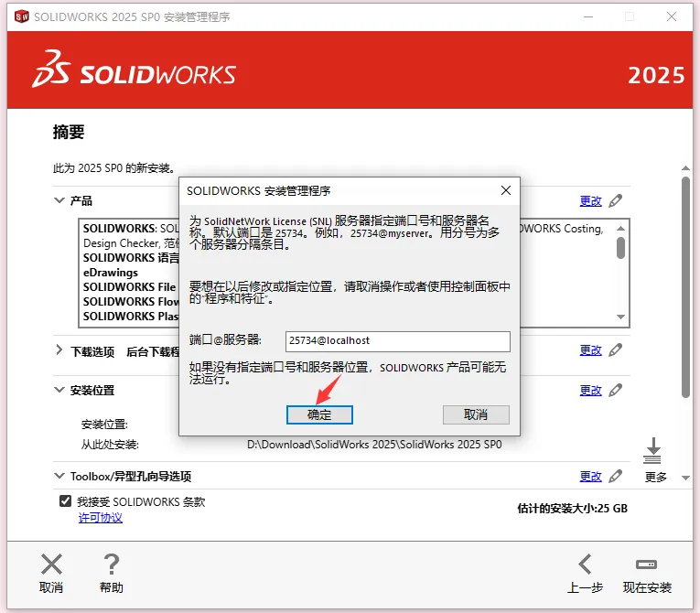Screen dimensions: 700x613
Task: Click 更改 link for 安装位置
Action: [590, 390]
